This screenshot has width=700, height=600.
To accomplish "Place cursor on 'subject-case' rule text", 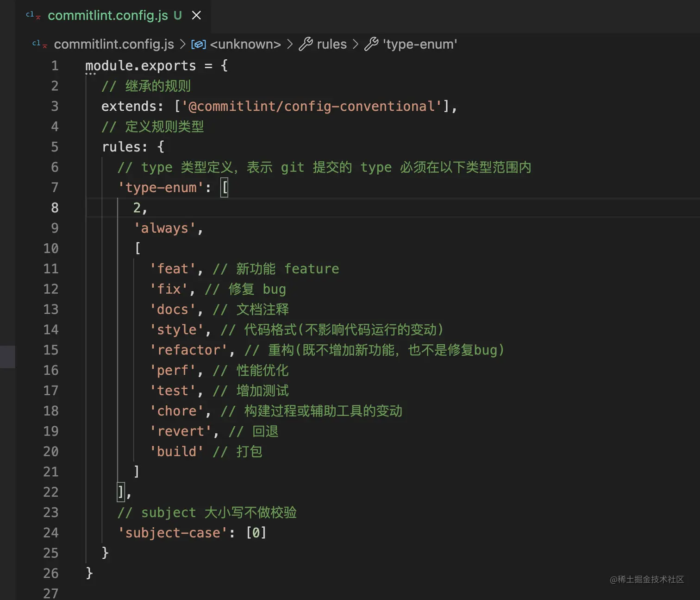I will pyautogui.click(x=172, y=532).
